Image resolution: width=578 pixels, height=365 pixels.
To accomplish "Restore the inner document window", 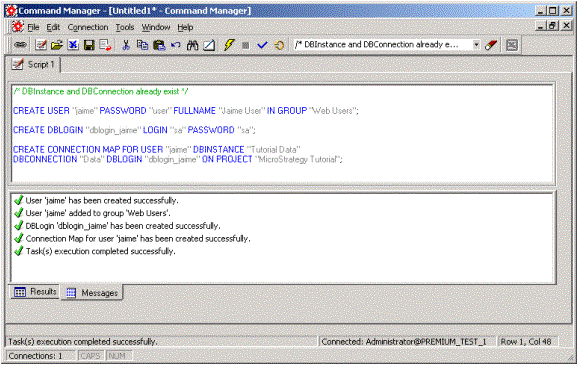I will (x=552, y=26).
